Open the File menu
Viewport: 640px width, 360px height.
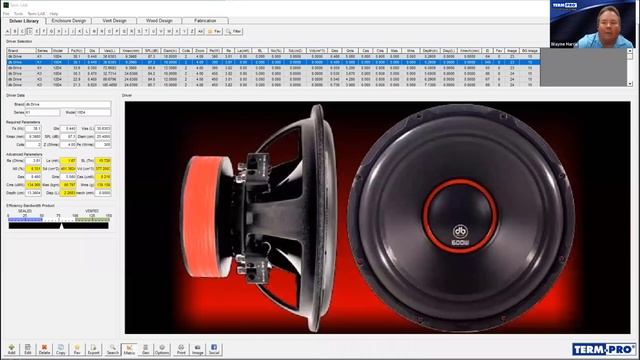point(6,14)
